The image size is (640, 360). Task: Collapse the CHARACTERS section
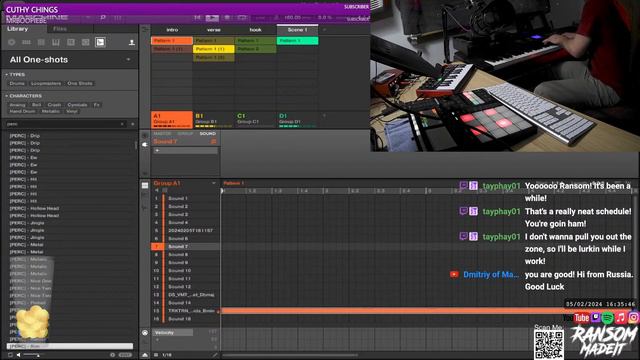point(7,96)
